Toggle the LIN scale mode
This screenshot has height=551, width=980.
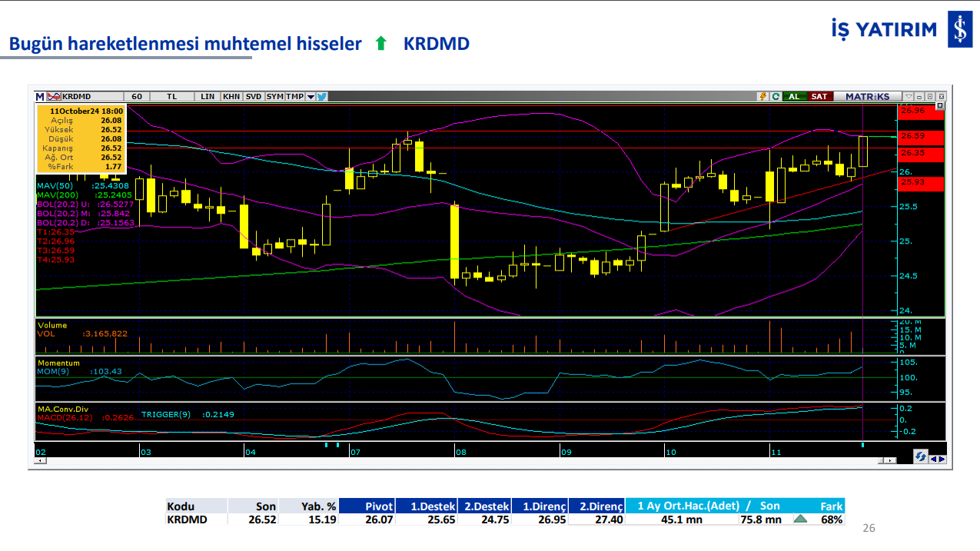tap(208, 97)
